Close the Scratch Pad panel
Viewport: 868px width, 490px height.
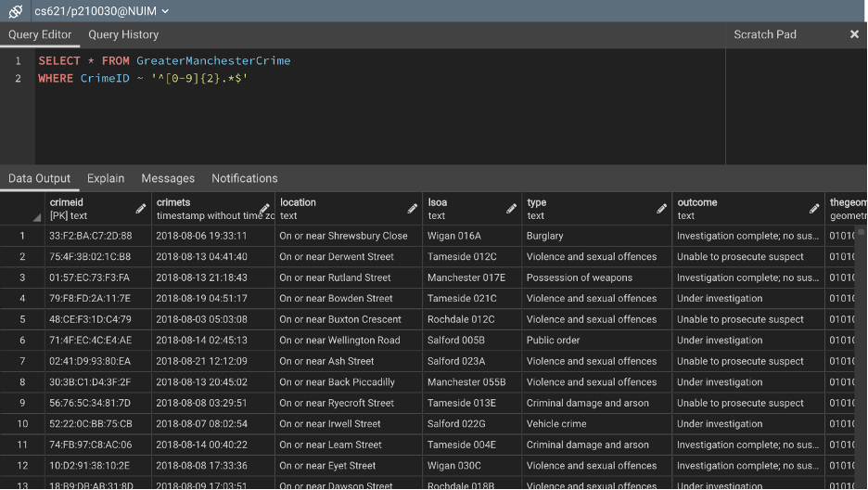pos(854,34)
